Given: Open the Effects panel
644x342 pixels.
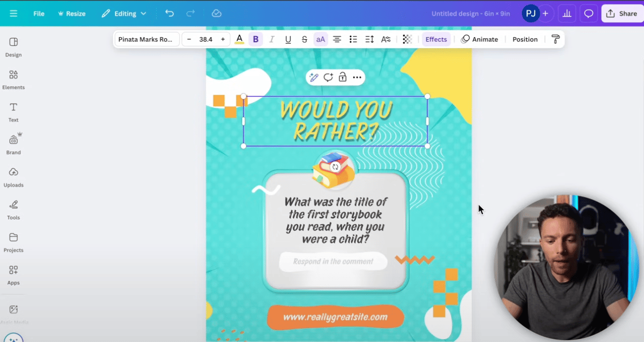Looking at the screenshot, I should pos(436,39).
